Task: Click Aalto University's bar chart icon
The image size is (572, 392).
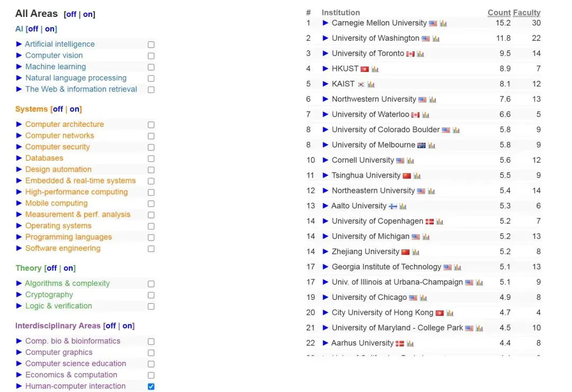Action: pos(403,206)
